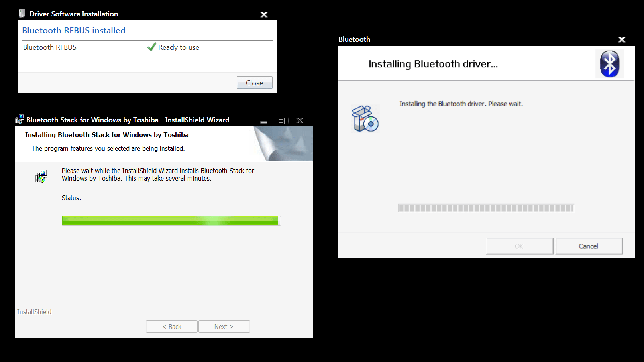Screen dimensions: 644x362
Task: Click the InstallShield Wizard window title text
Action: [128, 120]
